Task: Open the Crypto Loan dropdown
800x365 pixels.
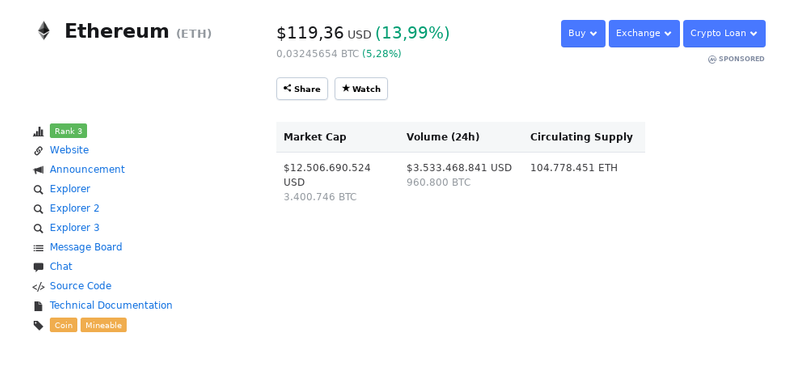Action: point(724,34)
